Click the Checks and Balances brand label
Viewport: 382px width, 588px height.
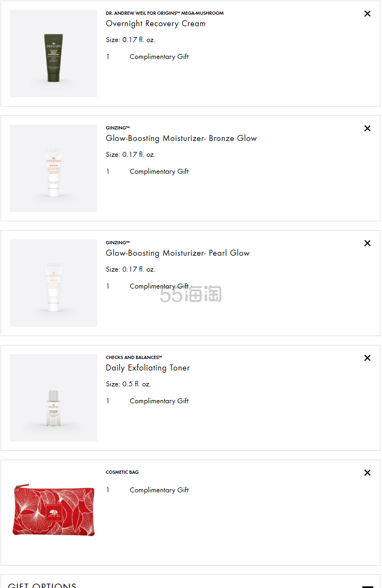pyautogui.click(x=134, y=357)
